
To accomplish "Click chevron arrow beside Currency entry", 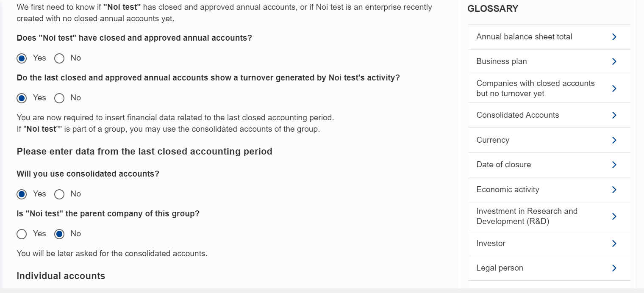I will (x=614, y=140).
